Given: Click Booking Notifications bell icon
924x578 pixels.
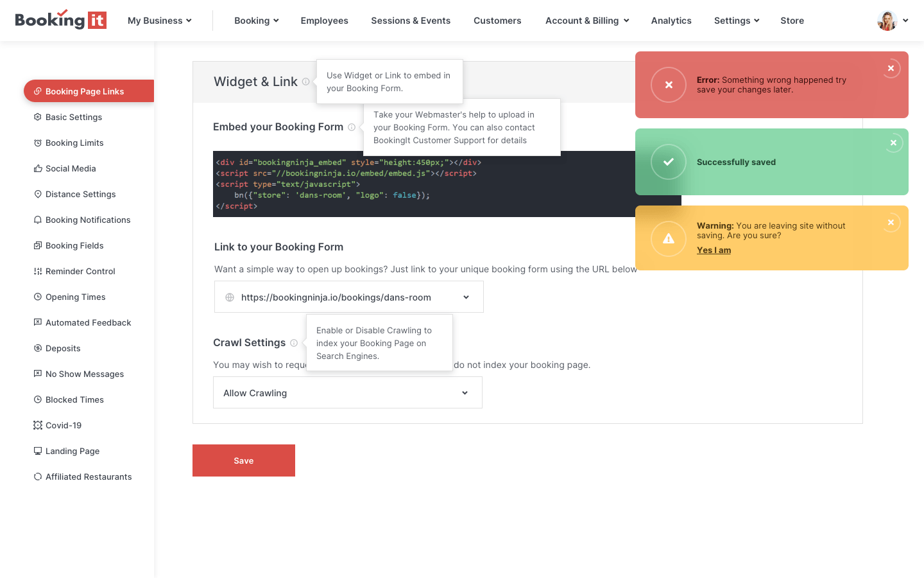Looking at the screenshot, I should 38,220.
